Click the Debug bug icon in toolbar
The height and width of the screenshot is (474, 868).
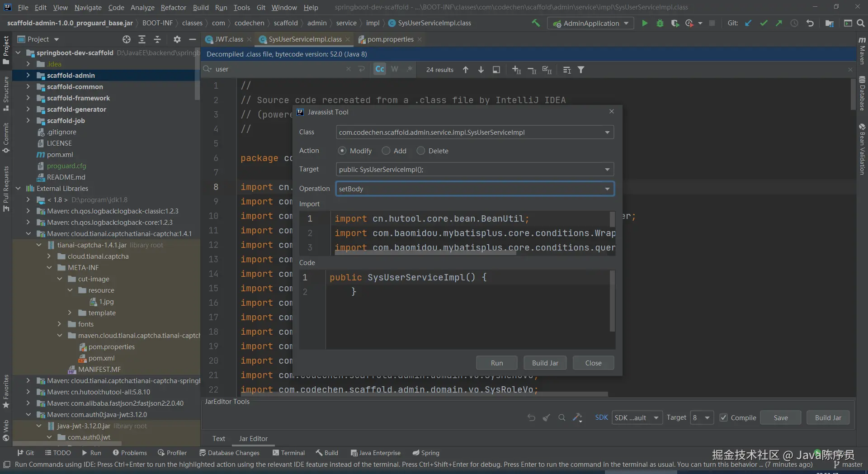click(x=660, y=23)
